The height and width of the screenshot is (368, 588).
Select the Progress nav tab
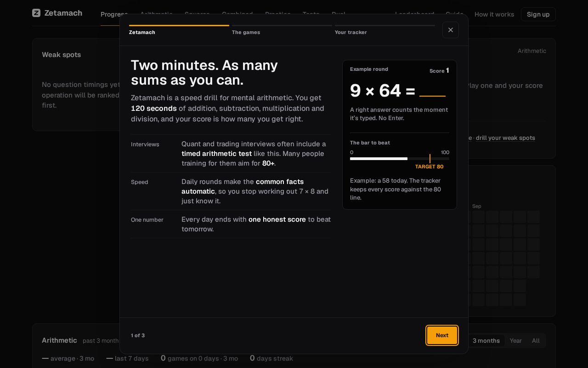click(x=114, y=14)
